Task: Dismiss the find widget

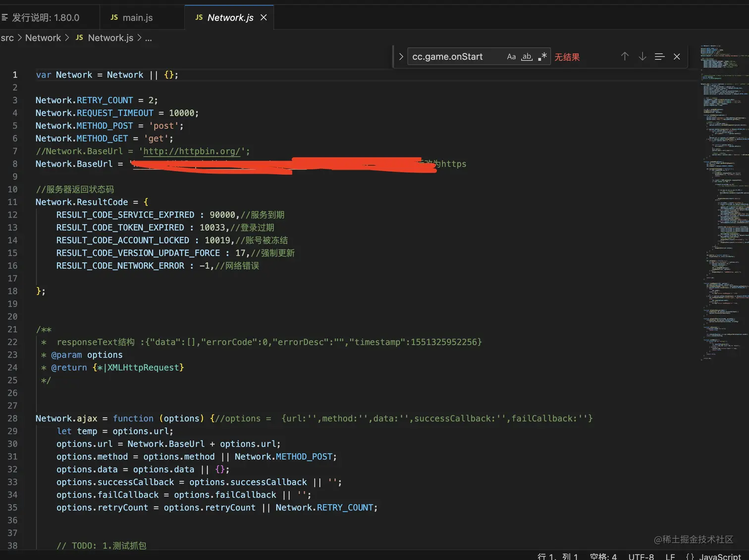Action: point(677,56)
